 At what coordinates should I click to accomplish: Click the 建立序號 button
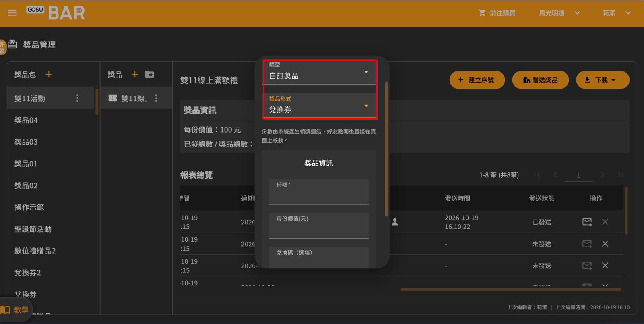[x=477, y=80]
